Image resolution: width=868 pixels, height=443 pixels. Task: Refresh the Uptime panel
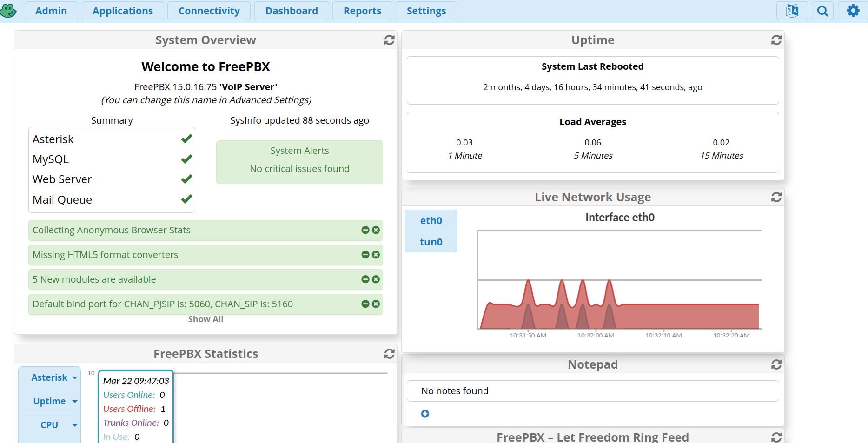click(776, 40)
